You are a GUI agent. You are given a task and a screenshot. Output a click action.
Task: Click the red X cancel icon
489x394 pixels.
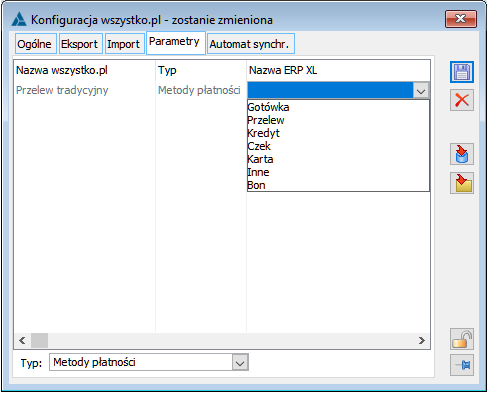click(462, 100)
